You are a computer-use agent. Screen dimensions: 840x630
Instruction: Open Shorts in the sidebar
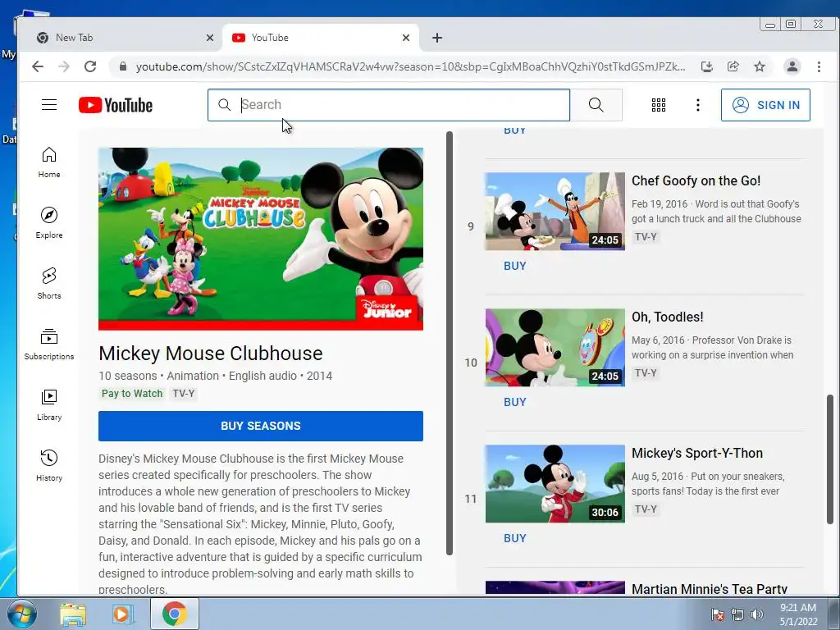[x=48, y=283]
